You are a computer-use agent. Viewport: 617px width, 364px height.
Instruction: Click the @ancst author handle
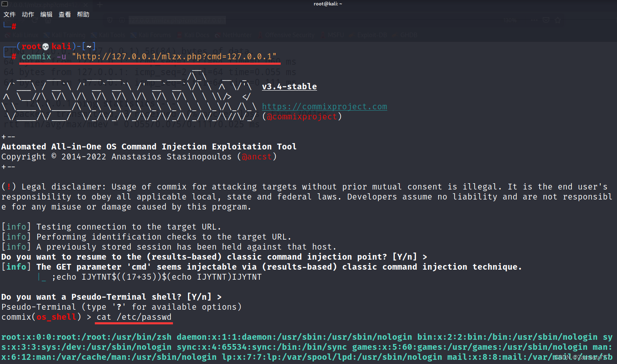coord(257,157)
